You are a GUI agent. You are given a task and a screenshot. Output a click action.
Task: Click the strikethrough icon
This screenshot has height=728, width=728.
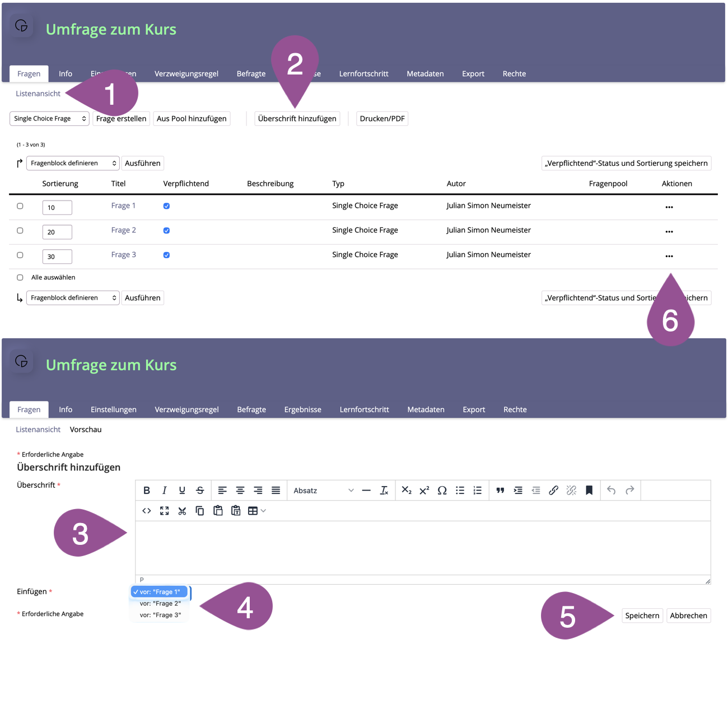click(200, 491)
